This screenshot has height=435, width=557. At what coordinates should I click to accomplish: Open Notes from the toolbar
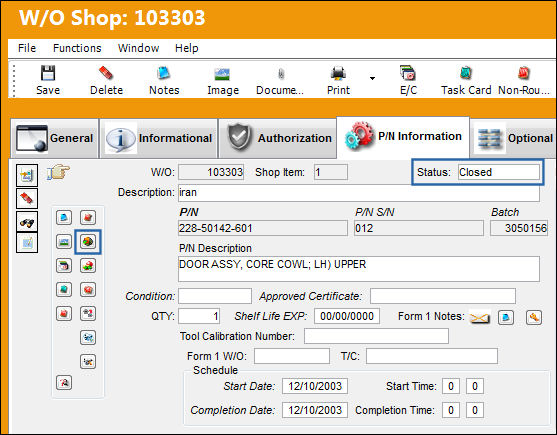pyautogui.click(x=164, y=73)
